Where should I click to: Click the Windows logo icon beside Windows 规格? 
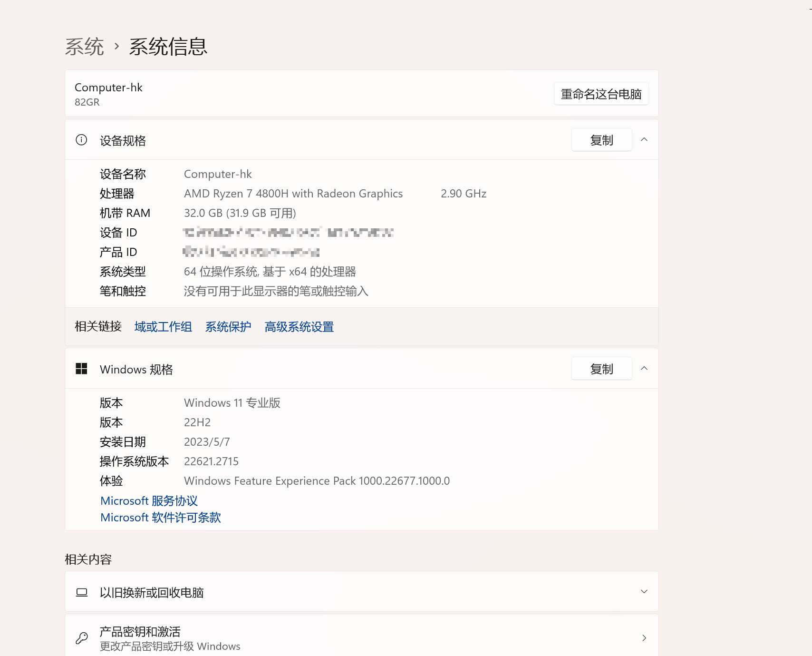click(81, 369)
